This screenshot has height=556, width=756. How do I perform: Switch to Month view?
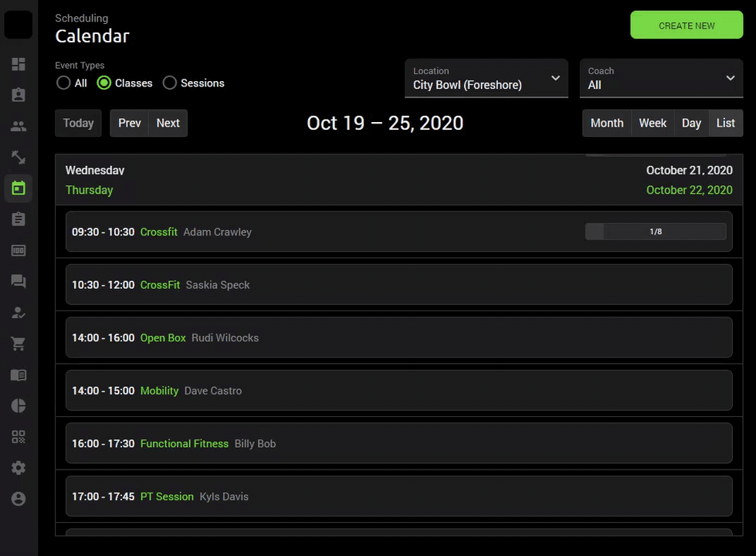point(607,123)
